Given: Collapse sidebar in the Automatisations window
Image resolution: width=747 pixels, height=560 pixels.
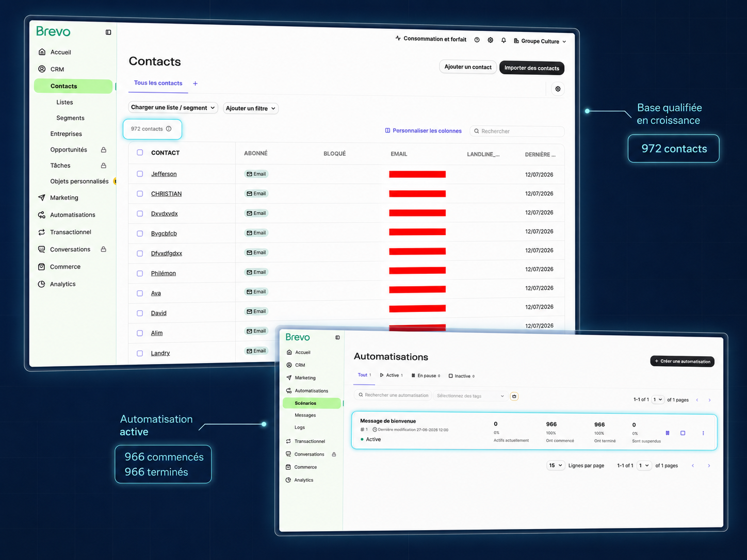Looking at the screenshot, I should 337,338.
